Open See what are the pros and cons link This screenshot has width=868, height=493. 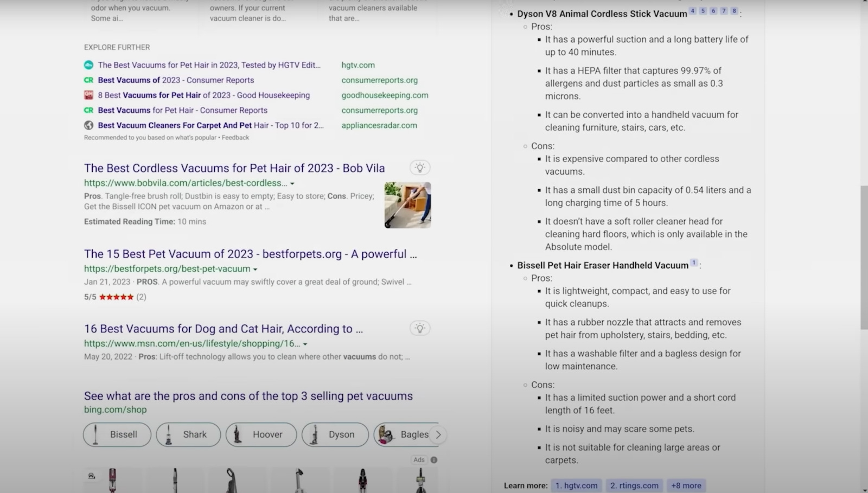click(x=248, y=396)
